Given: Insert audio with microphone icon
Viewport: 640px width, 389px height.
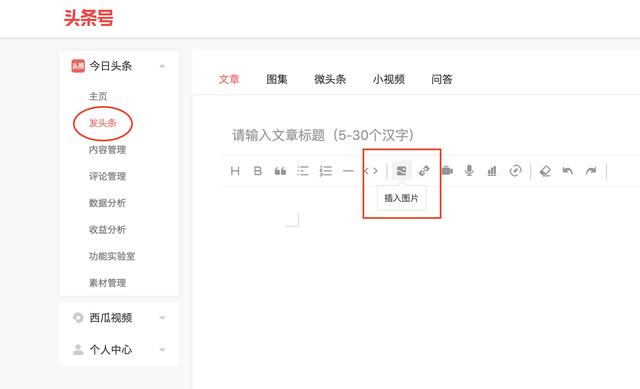Looking at the screenshot, I should coord(469,171).
